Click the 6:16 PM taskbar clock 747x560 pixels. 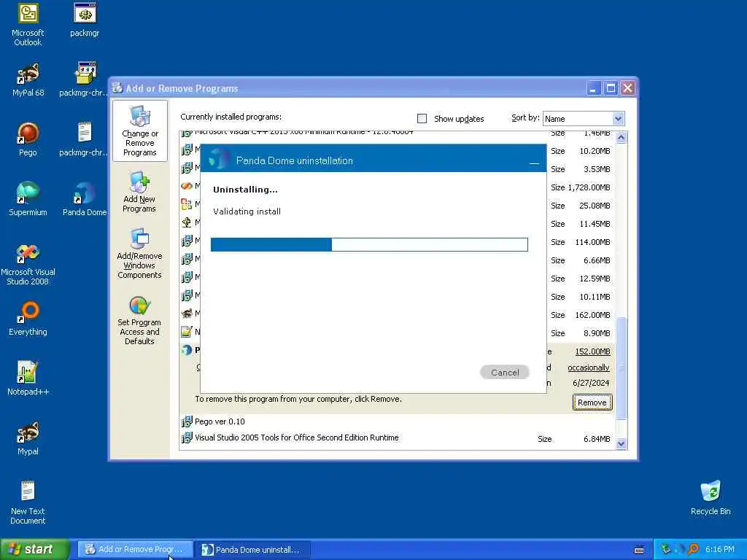pyautogui.click(x=720, y=550)
